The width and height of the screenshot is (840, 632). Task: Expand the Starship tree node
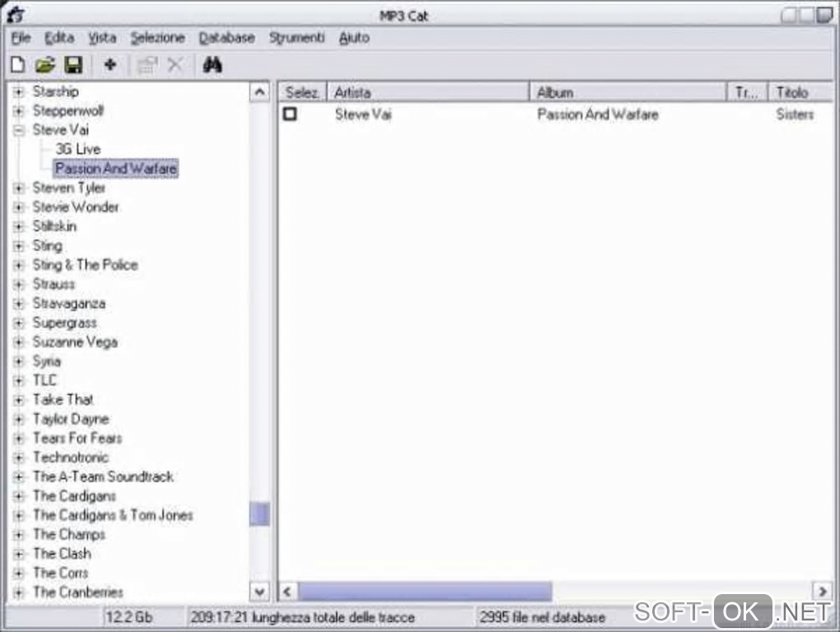click(19, 91)
